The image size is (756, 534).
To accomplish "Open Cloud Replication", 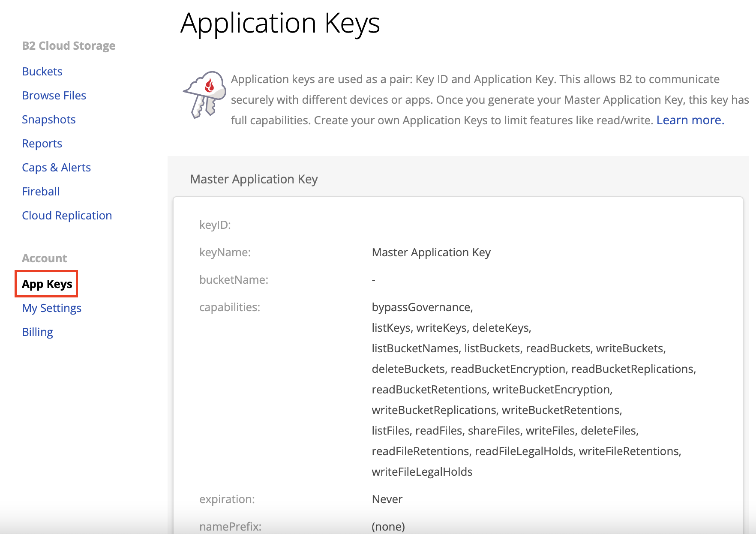I will click(x=67, y=216).
